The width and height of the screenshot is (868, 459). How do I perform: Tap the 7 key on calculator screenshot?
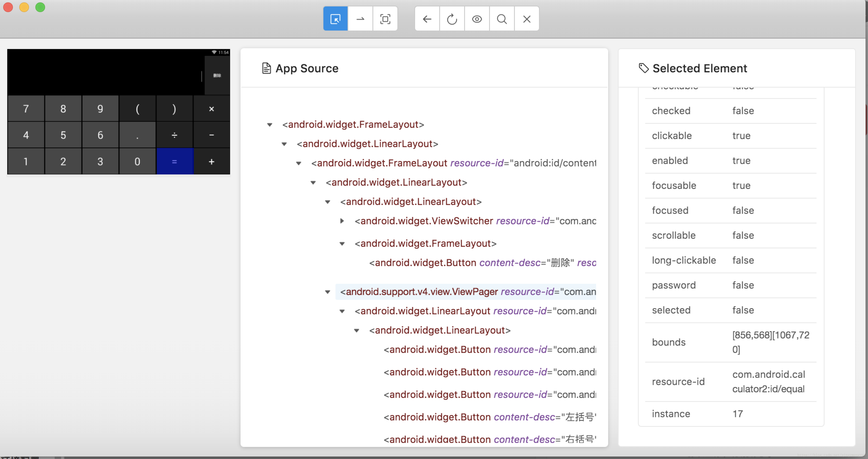tap(26, 109)
